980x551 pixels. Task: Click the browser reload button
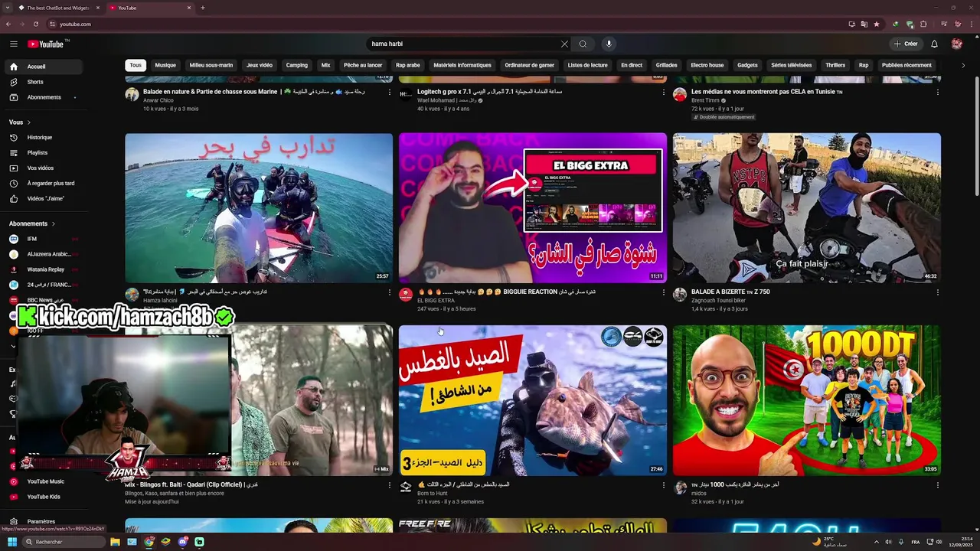click(x=36, y=24)
